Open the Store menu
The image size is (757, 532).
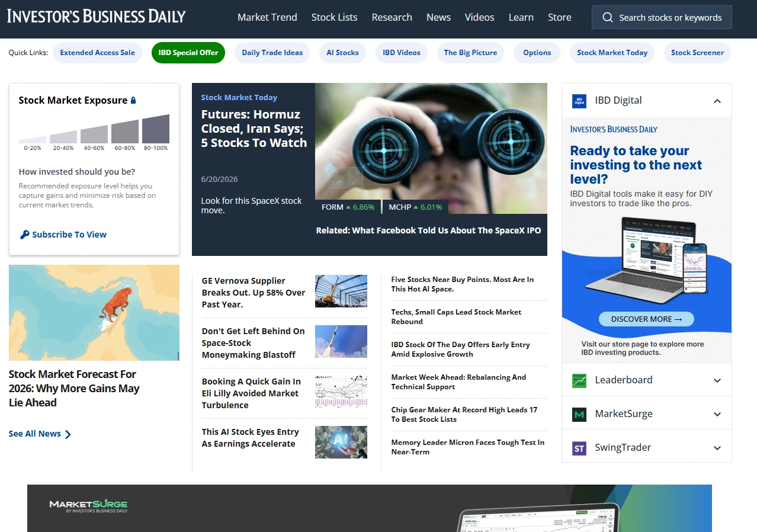coord(560,17)
